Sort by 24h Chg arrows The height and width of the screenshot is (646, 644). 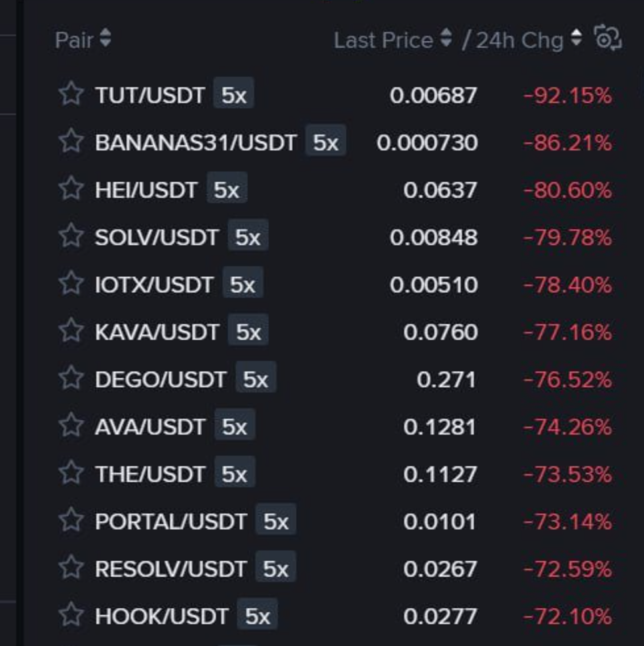(577, 39)
